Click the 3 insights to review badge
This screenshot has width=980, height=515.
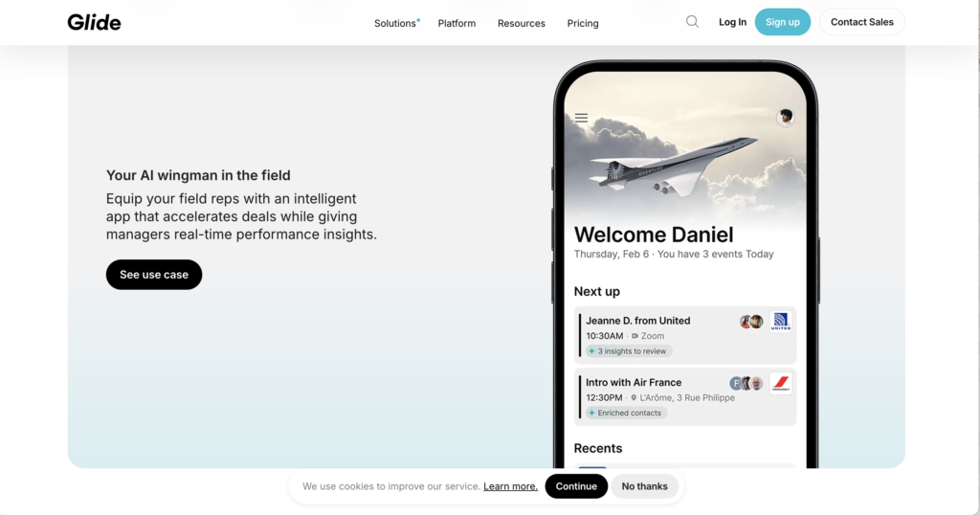coord(629,351)
